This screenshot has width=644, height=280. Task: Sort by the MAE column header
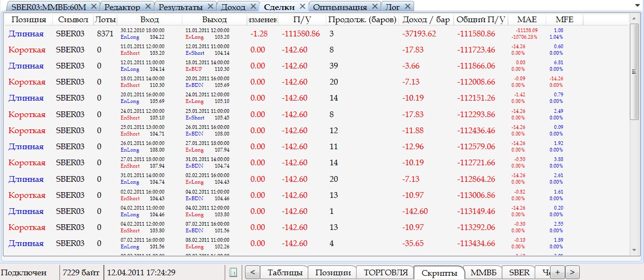(x=527, y=19)
